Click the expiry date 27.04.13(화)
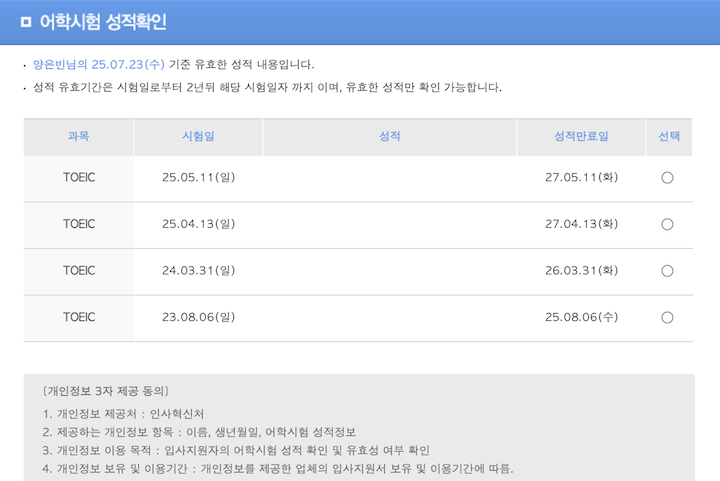The width and height of the screenshot is (720, 481). click(x=582, y=224)
